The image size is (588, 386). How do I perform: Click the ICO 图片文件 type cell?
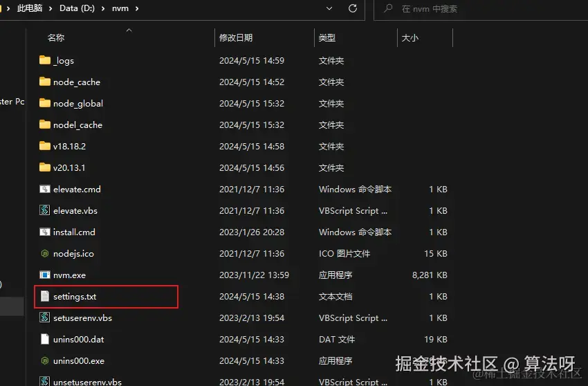[x=344, y=254]
